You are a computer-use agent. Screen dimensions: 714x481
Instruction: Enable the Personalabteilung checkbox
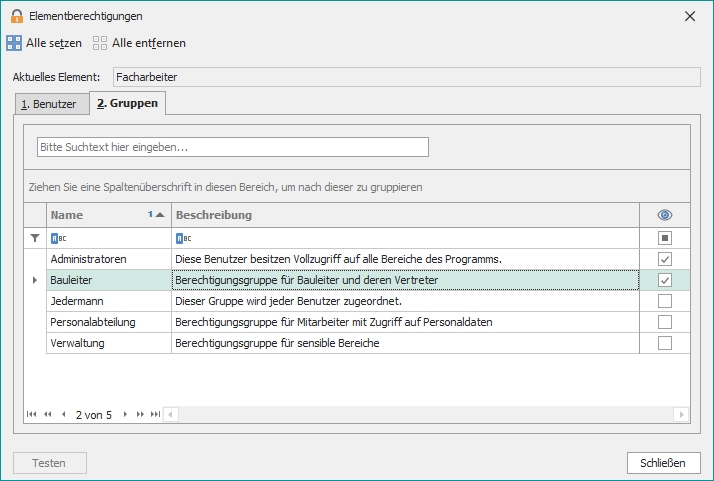665,322
